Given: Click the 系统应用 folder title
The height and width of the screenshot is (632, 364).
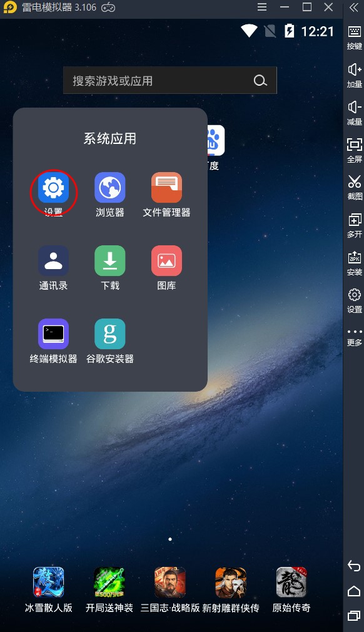Looking at the screenshot, I should pos(110,139).
